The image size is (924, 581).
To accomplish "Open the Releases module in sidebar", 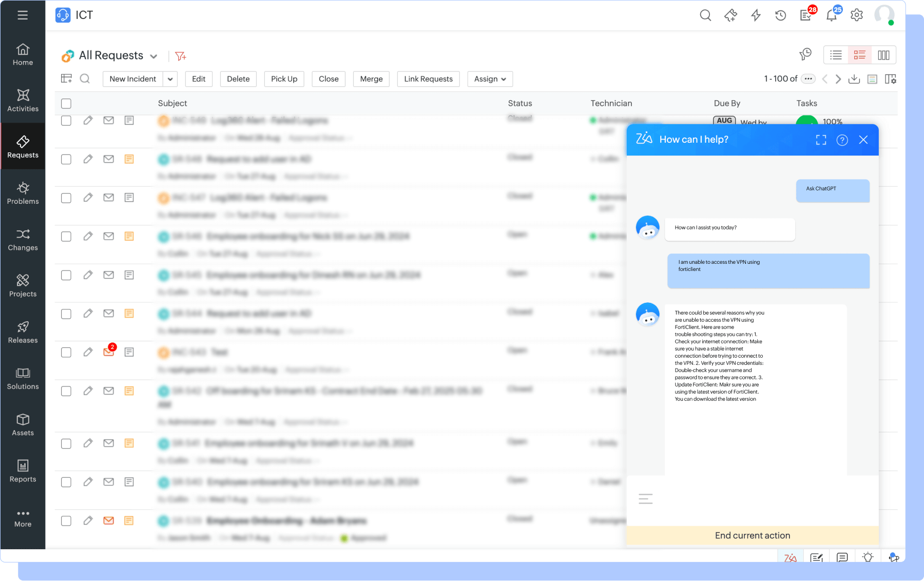I will (23, 333).
